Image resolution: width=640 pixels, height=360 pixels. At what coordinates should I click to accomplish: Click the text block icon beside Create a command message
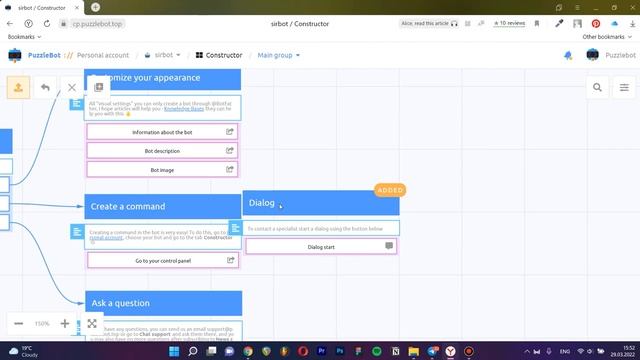77,232
